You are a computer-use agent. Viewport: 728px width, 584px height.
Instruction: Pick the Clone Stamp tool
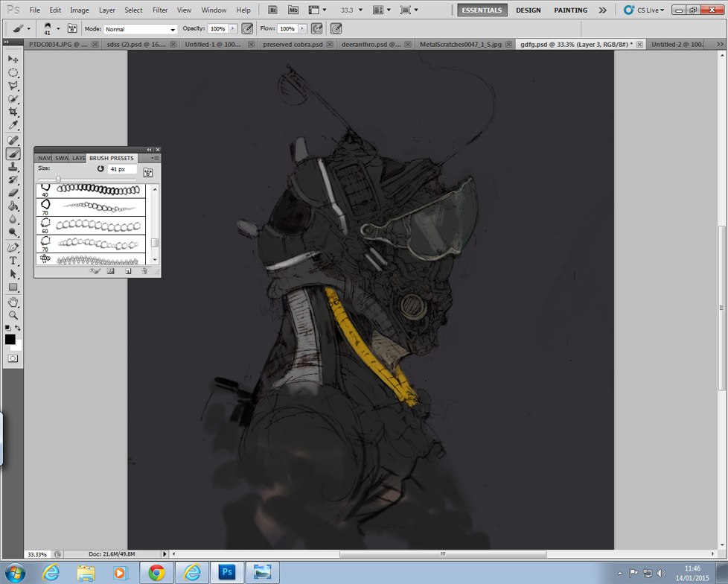coord(13,167)
